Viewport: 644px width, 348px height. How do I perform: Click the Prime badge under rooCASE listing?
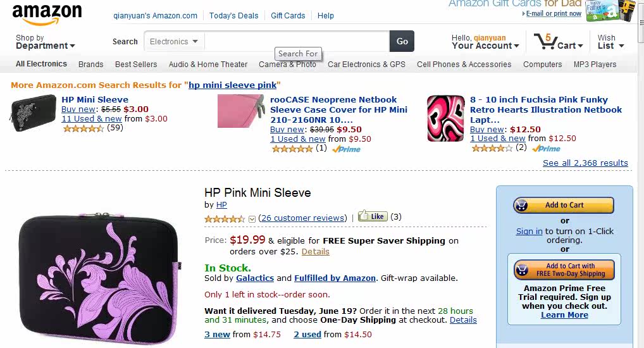pos(346,149)
